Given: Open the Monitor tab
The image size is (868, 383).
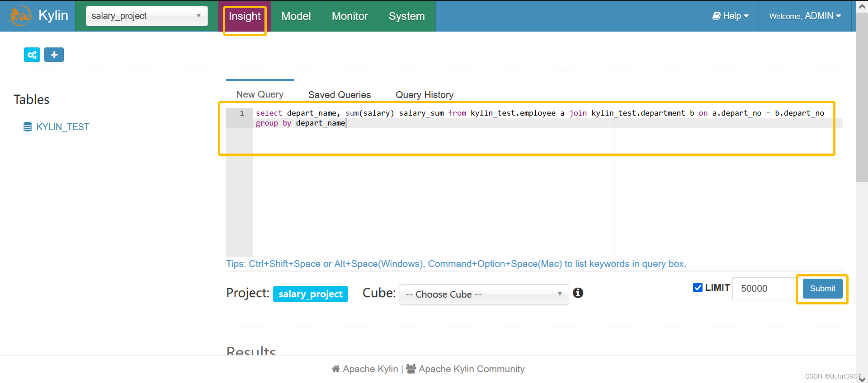Looking at the screenshot, I should (x=349, y=16).
